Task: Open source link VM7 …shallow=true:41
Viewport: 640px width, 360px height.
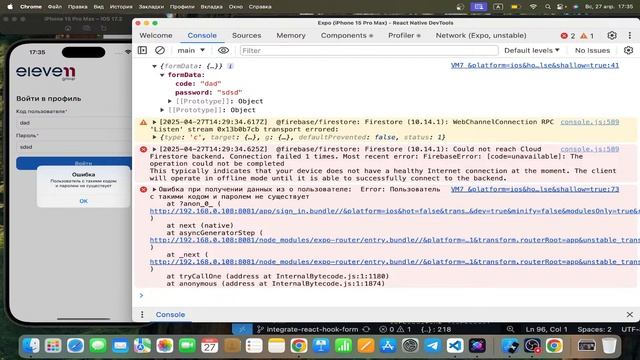Action: coord(535,65)
